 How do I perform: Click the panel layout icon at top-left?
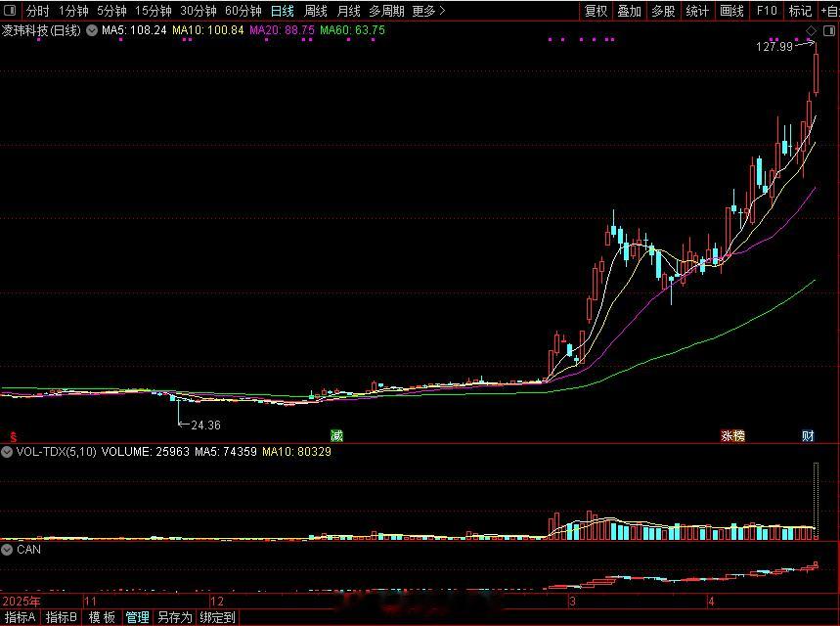tap(10, 10)
